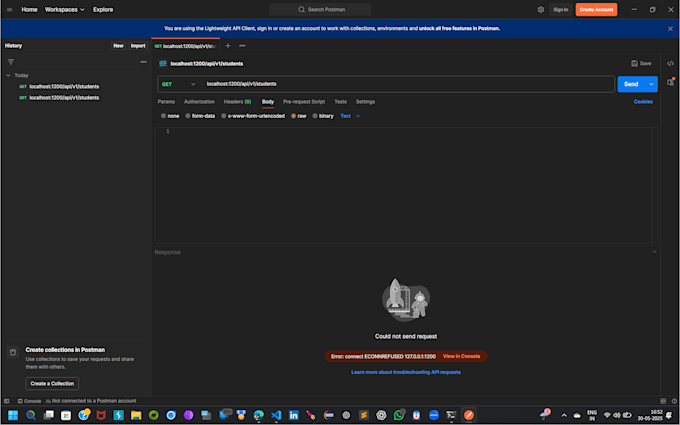The image size is (680, 425).
Task: Click the Search Postman box
Action: (320, 10)
